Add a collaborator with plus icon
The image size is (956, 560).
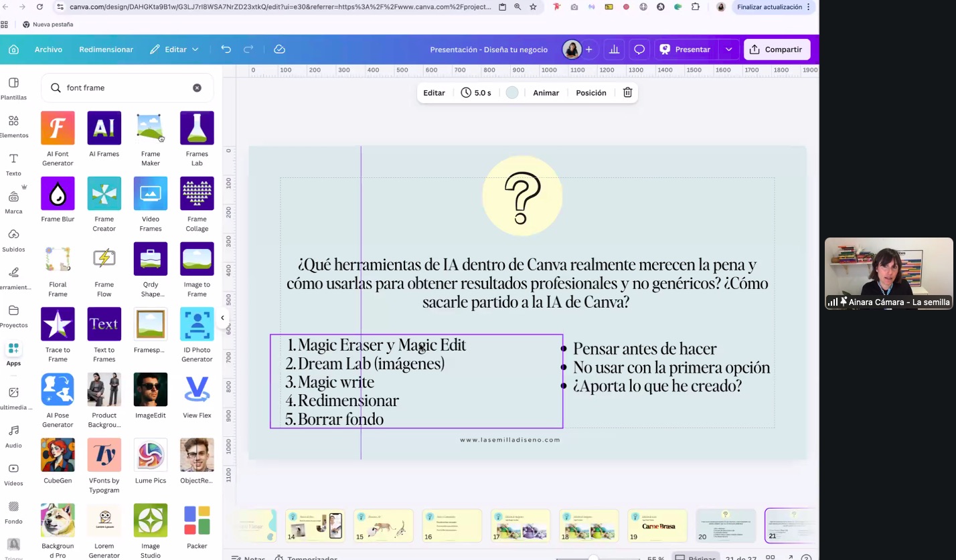coord(588,50)
